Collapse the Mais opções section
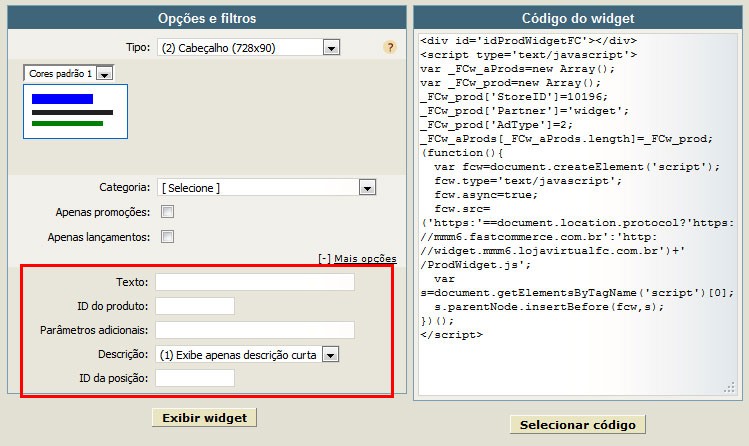 pos(357,259)
